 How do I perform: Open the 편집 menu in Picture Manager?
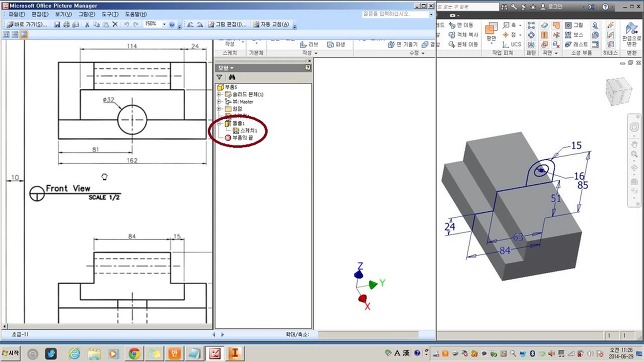point(40,14)
